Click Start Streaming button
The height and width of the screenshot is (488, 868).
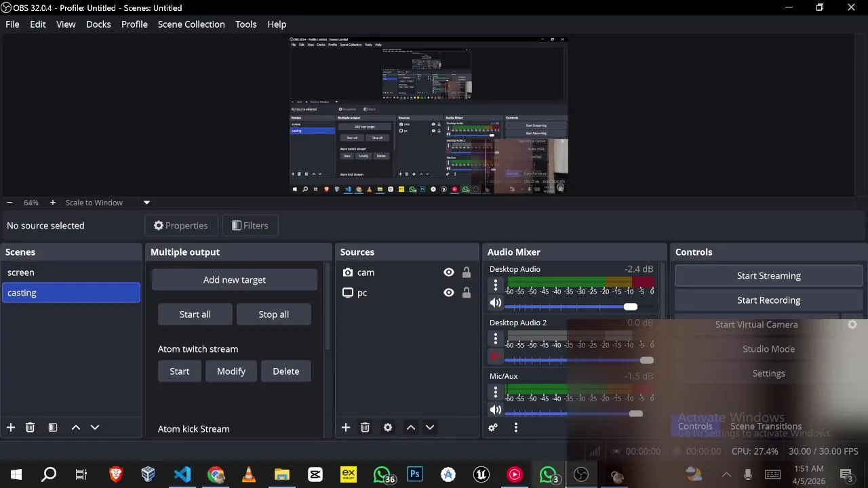(x=769, y=276)
